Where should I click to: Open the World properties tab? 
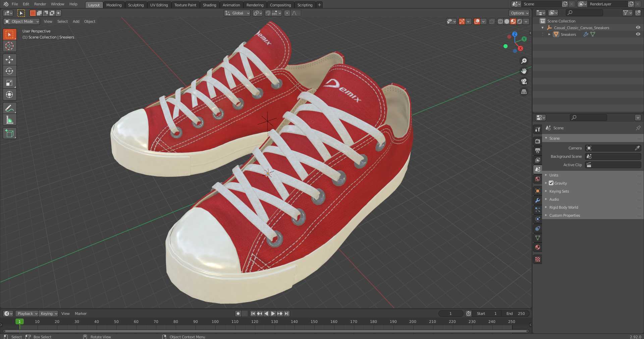coord(538,179)
